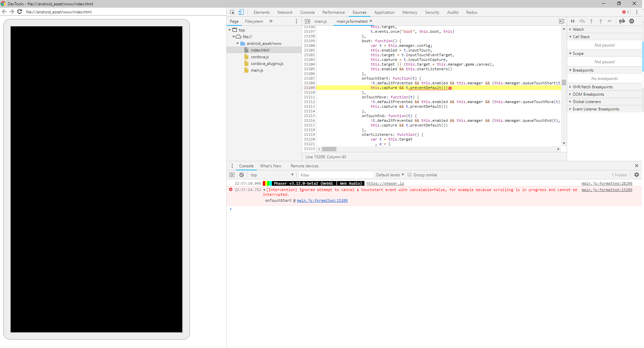Reload the page icon
Viewport: 644px width, 348px height.
20,12
